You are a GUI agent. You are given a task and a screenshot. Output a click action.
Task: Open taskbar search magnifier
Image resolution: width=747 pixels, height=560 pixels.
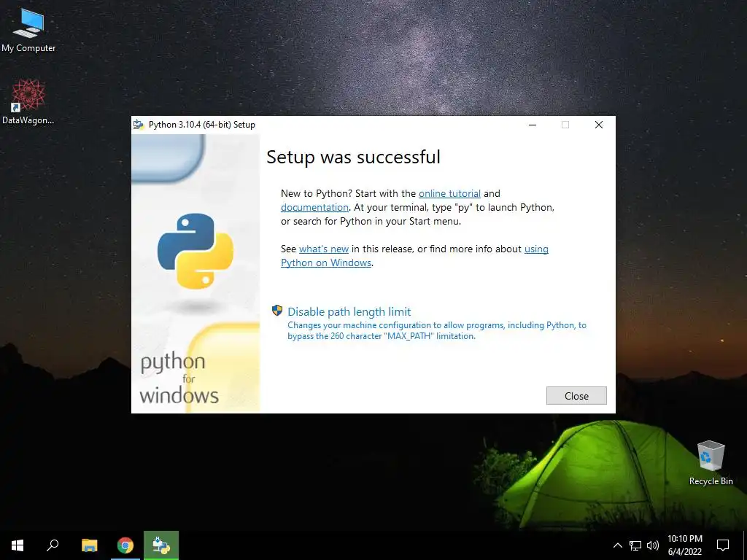(x=53, y=545)
